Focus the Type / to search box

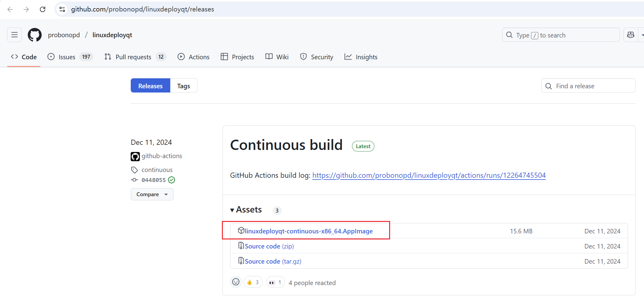coord(561,35)
